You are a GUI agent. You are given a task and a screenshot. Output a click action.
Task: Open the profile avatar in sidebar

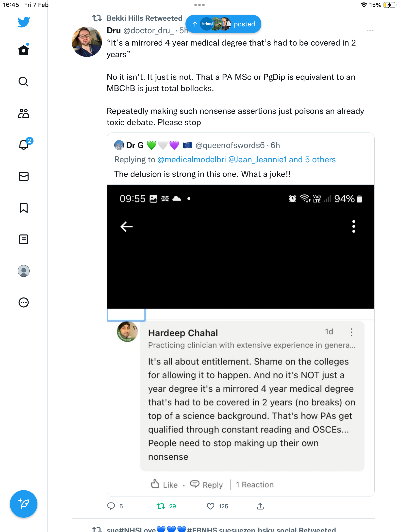pos(24,271)
